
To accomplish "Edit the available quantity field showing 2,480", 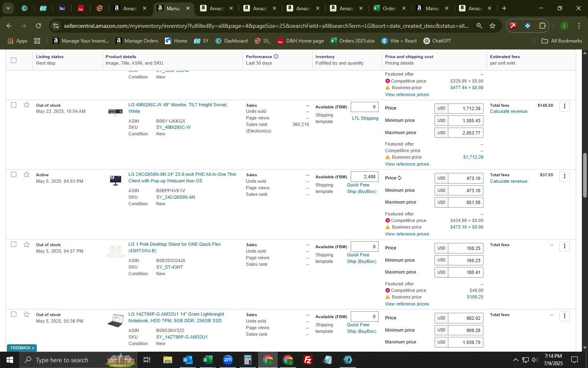I will pos(365,177).
